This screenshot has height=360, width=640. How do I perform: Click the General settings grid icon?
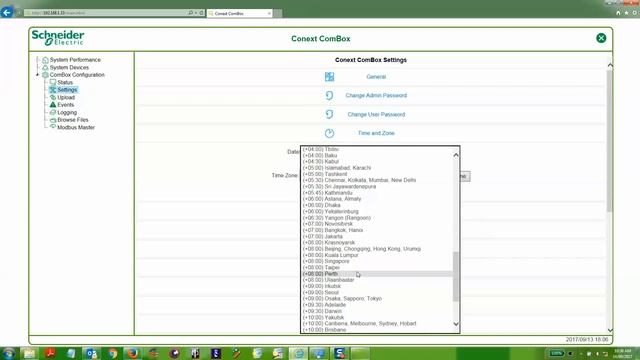[x=329, y=77]
